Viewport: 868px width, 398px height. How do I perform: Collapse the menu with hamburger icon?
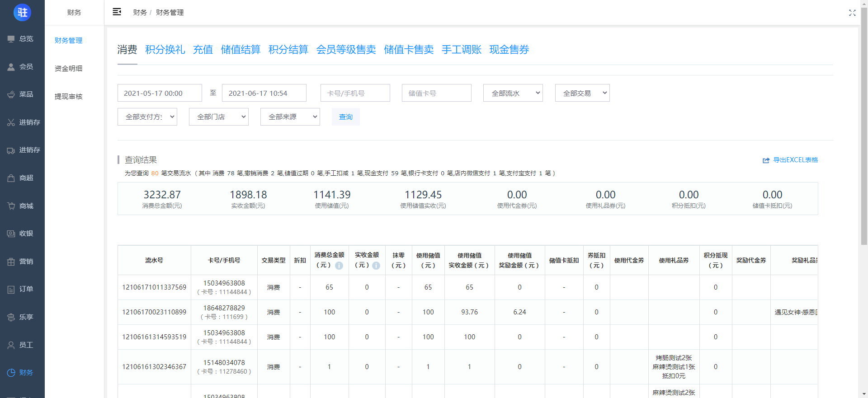[117, 12]
